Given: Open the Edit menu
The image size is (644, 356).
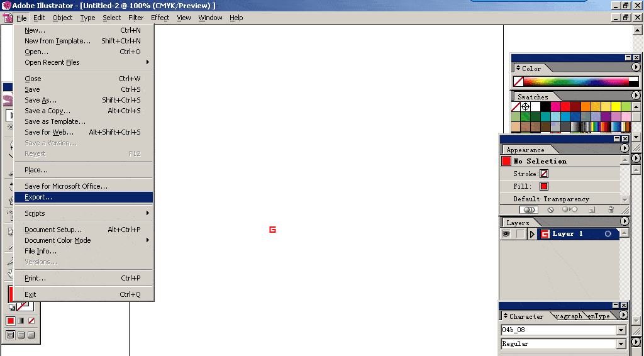Looking at the screenshot, I should (x=39, y=18).
